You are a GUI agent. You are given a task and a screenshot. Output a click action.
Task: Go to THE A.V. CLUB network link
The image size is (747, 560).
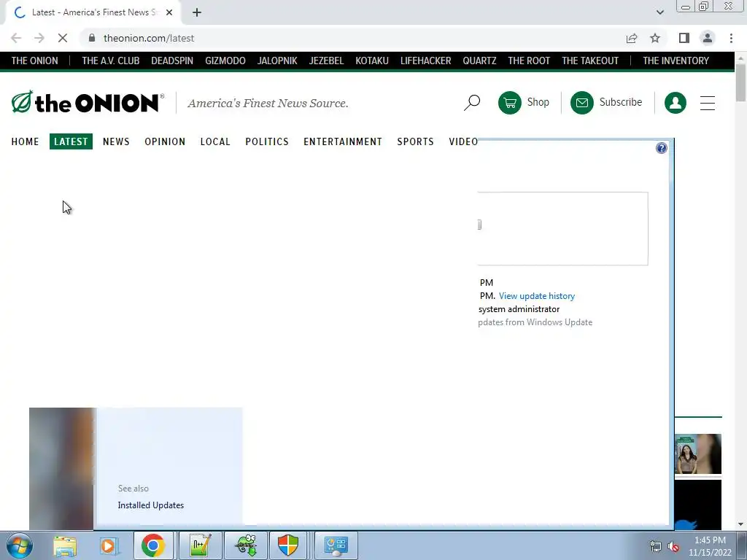coord(111,61)
